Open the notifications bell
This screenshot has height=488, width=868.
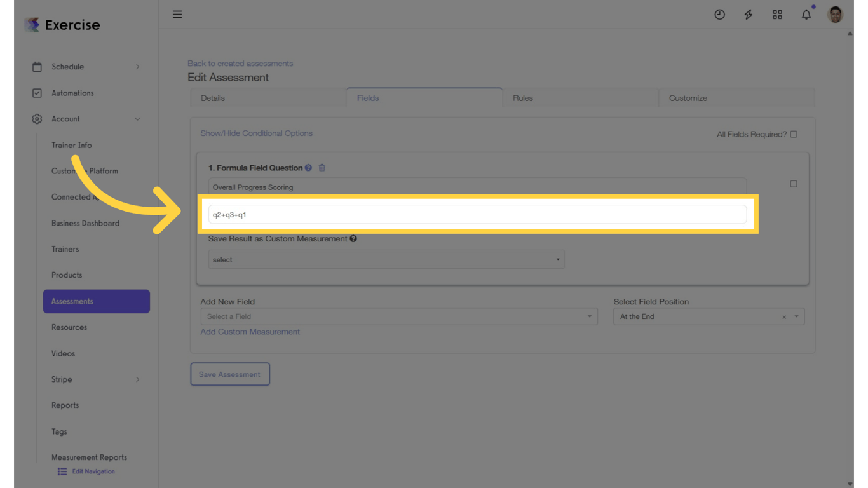click(x=806, y=15)
